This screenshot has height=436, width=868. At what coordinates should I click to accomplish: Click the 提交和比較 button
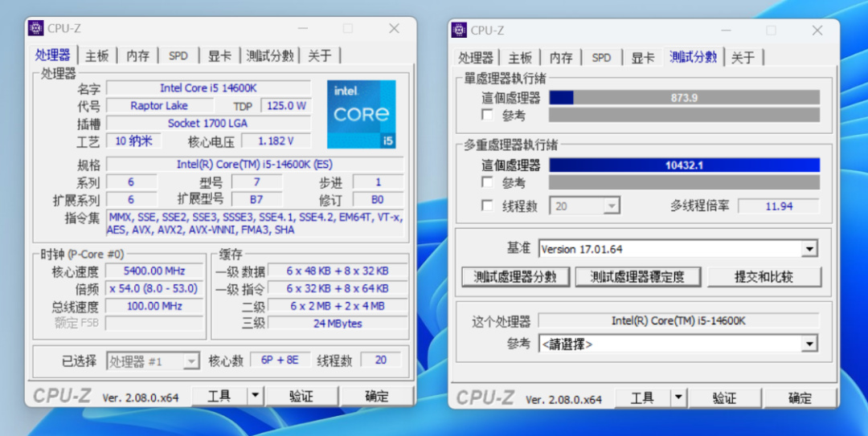pyautogui.click(x=764, y=277)
